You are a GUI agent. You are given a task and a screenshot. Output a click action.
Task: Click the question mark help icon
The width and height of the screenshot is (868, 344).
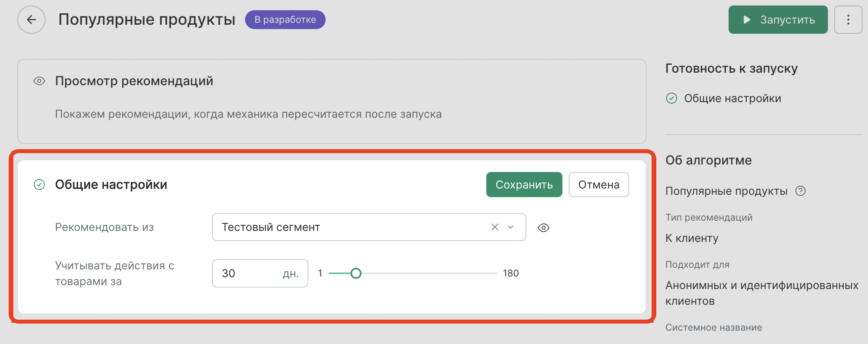[800, 191]
